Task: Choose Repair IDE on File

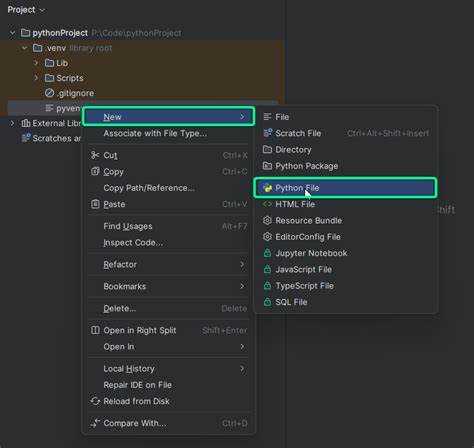Action: [169, 385]
